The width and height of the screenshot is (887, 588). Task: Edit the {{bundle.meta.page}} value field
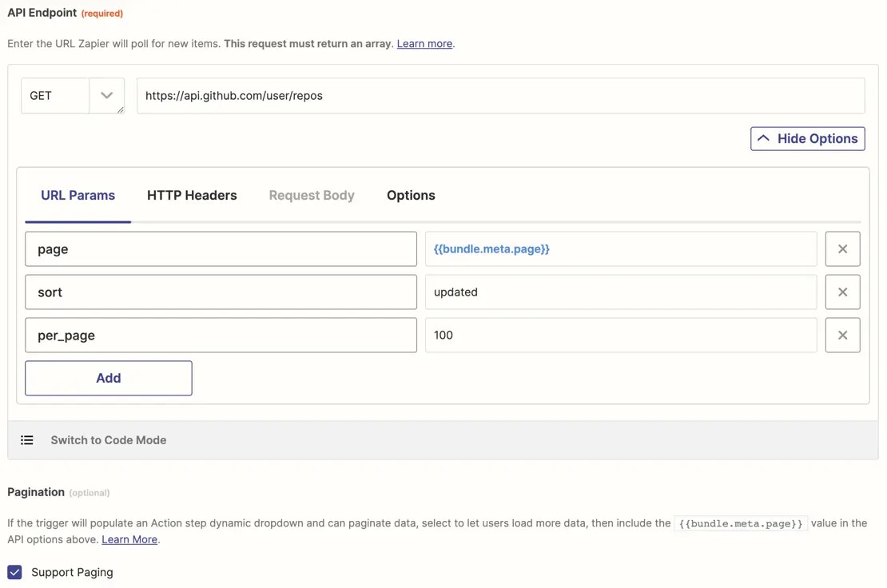click(x=620, y=249)
